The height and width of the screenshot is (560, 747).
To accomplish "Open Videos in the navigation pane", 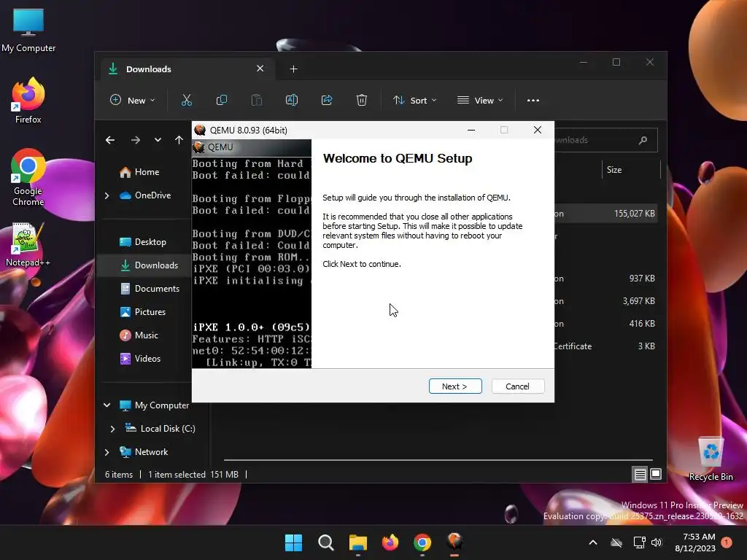I will point(140,359).
